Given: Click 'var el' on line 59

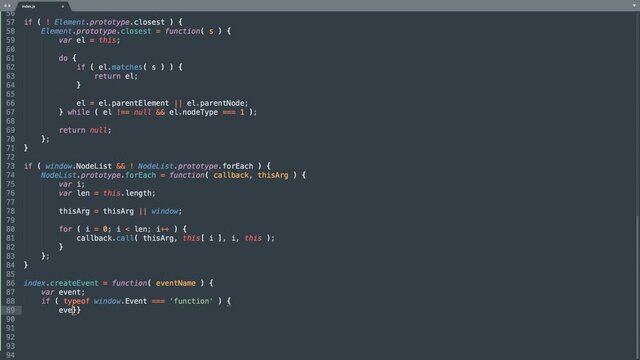Looking at the screenshot, I should [72, 40].
